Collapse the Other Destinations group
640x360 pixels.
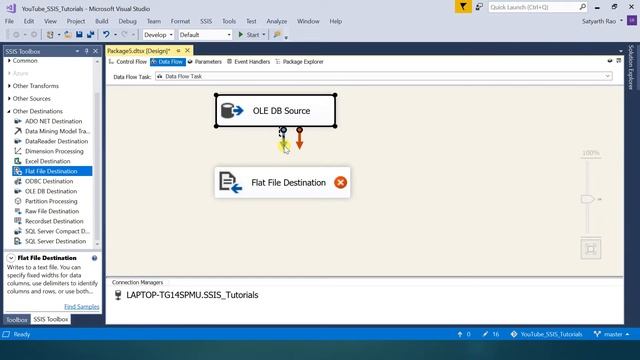click(9, 111)
